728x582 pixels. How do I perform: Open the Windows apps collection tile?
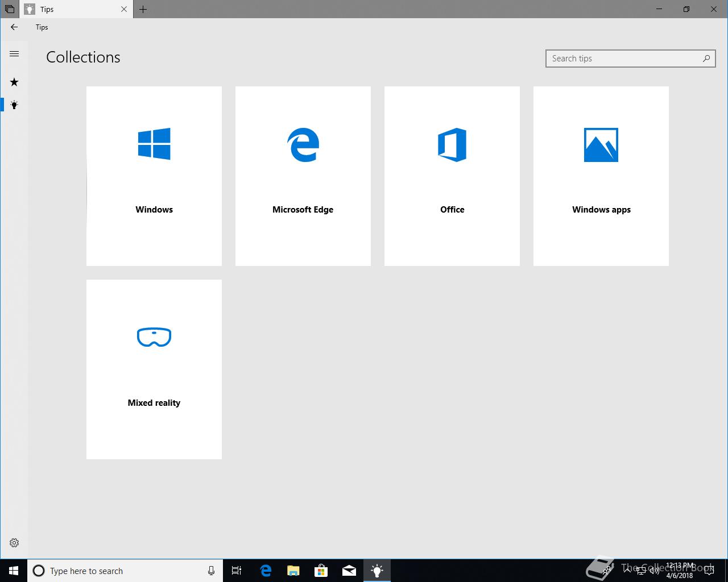[x=601, y=176]
